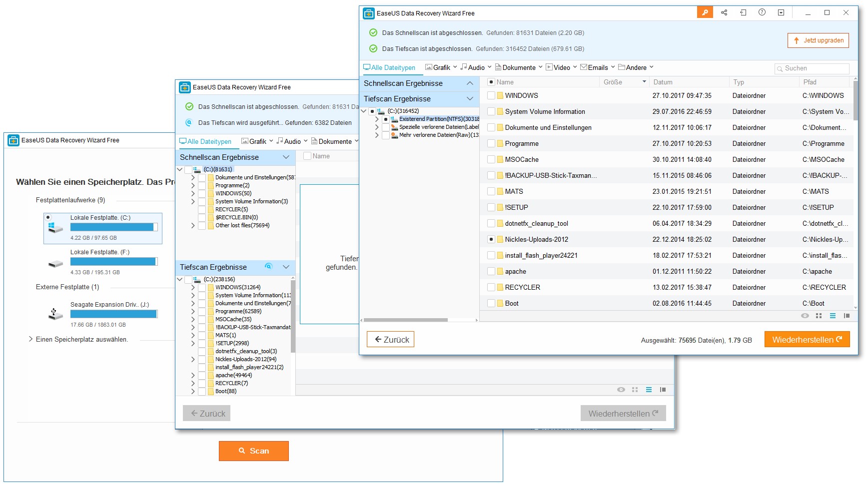Click the Lokale Festplatte F: drive icon
This screenshot has height=484, width=868.
tap(55, 263)
